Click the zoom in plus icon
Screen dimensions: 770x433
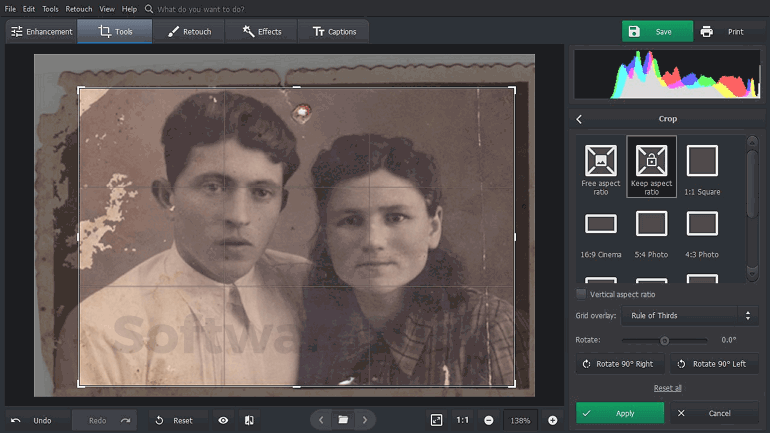552,421
